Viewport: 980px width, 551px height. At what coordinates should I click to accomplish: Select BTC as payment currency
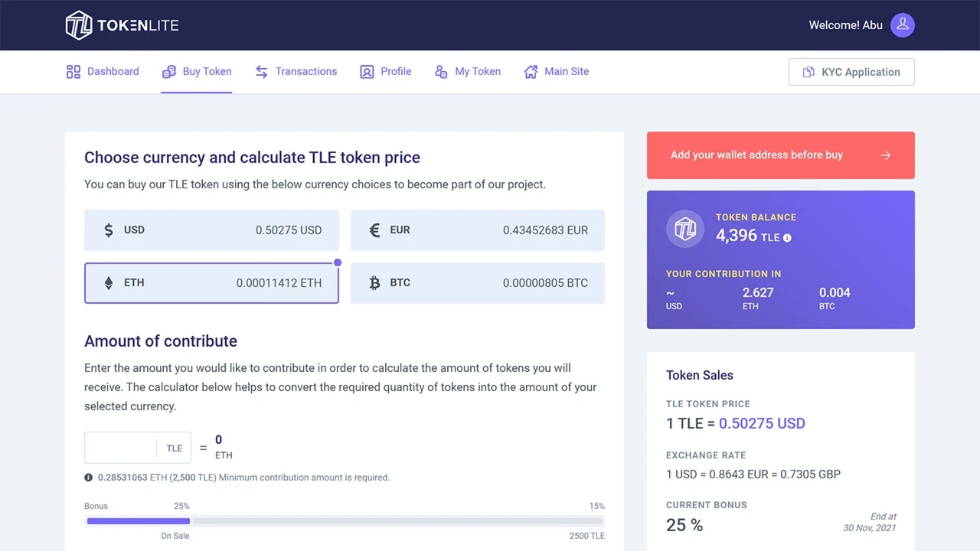(x=477, y=283)
